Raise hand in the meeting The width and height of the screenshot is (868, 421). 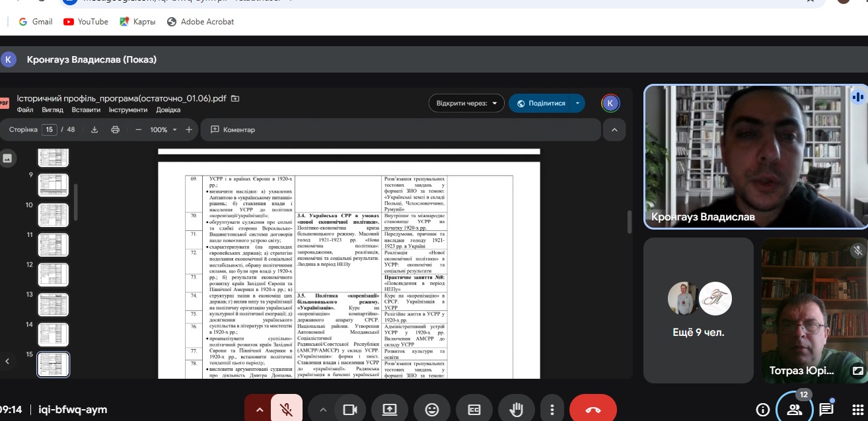pos(515,410)
